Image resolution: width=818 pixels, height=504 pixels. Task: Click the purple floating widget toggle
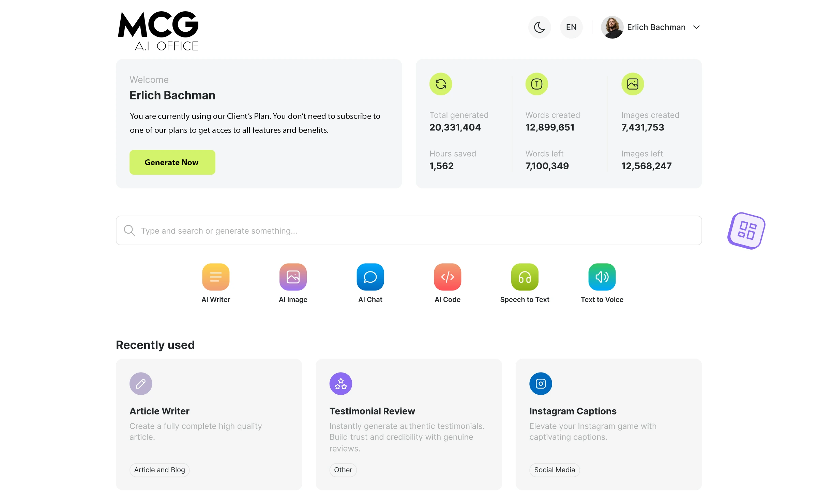pyautogui.click(x=746, y=231)
